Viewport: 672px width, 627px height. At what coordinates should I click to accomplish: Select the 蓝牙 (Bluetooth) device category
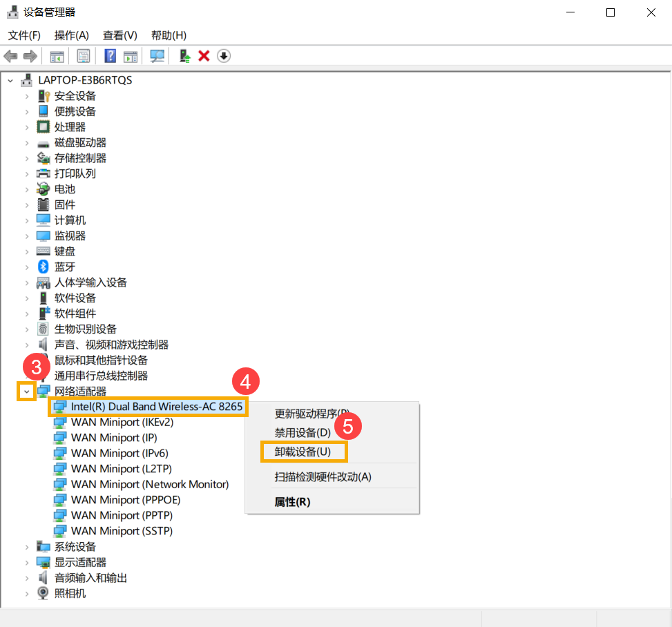tap(65, 266)
